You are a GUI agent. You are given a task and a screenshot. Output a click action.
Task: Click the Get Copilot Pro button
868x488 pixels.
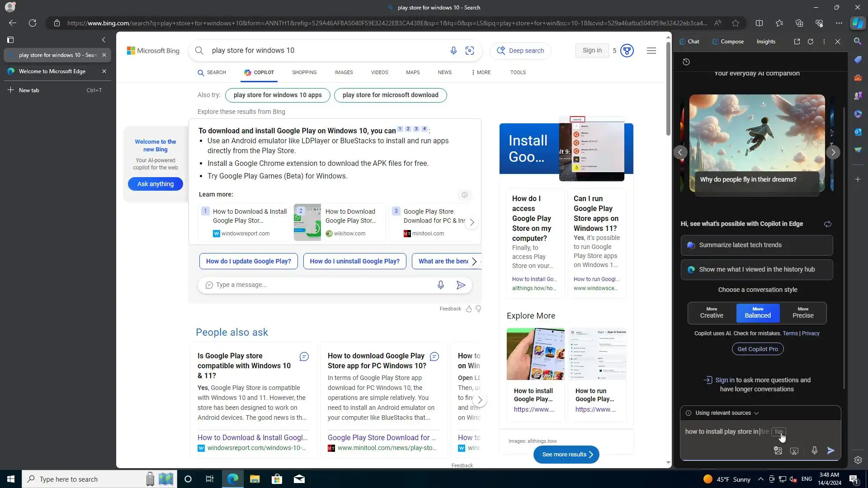pos(758,349)
